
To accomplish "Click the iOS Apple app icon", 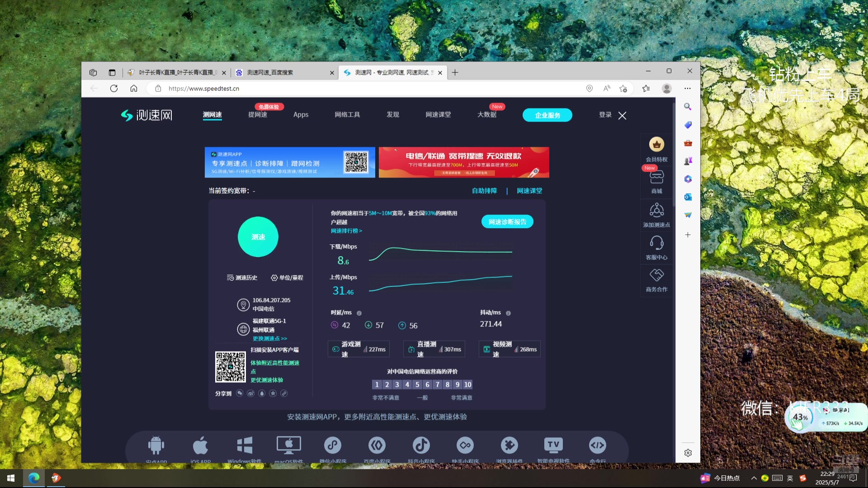I will pyautogui.click(x=200, y=445).
